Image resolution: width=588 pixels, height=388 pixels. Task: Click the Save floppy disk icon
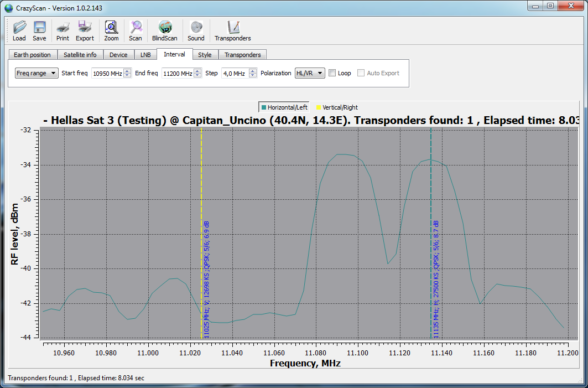click(39, 31)
